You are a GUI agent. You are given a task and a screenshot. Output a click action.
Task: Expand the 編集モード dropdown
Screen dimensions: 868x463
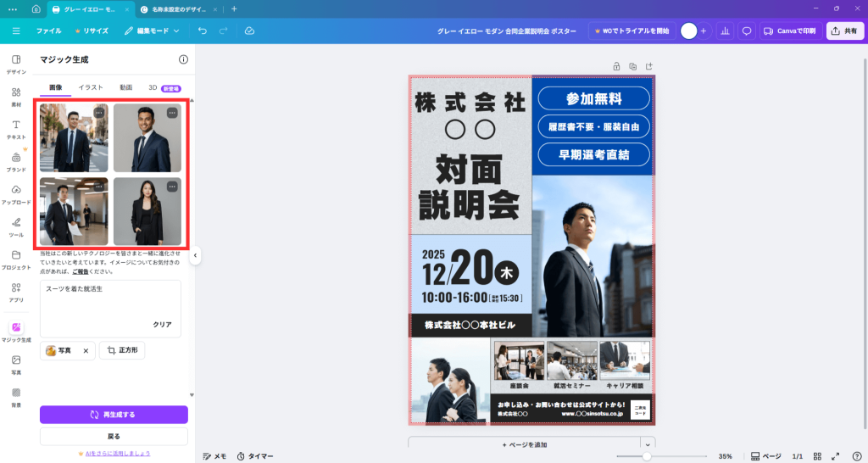tap(153, 31)
